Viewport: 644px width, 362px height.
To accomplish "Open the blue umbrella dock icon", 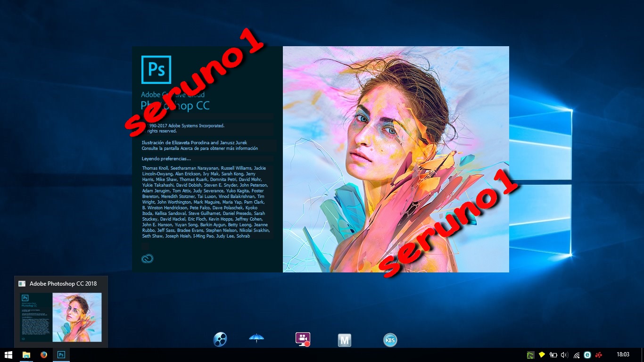I will 256,338.
